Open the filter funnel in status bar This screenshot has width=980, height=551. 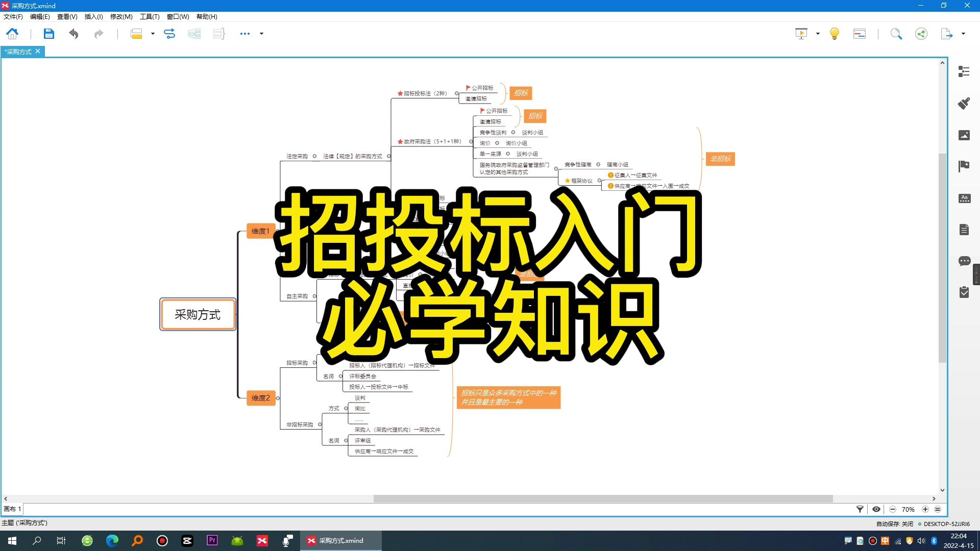(x=860, y=509)
